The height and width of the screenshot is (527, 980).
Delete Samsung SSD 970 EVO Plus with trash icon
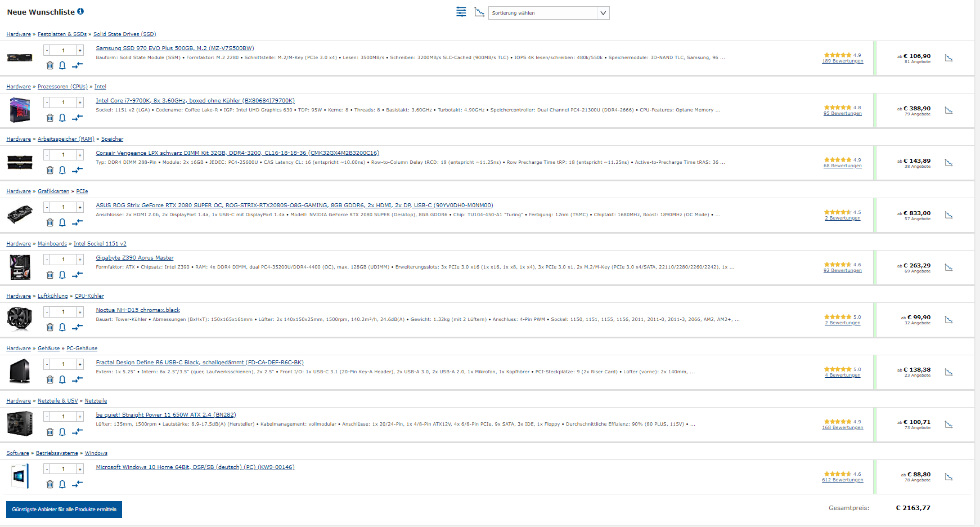(50, 65)
